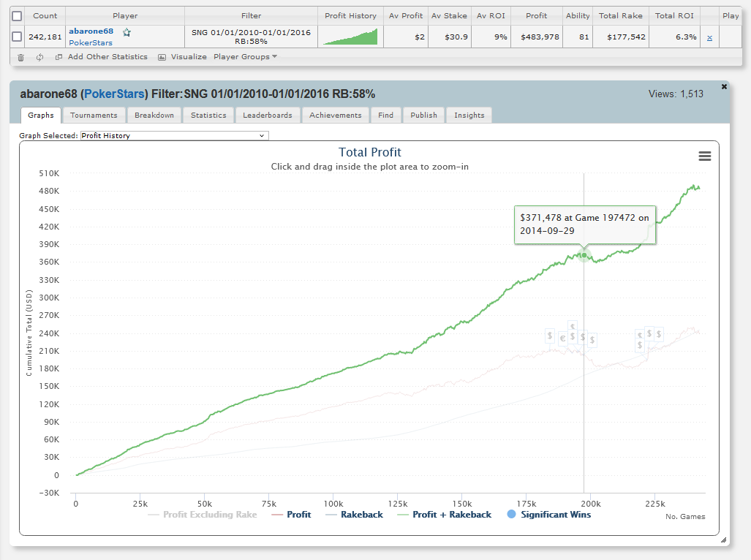Toggle Significant Wins legend series

click(x=548, y=515)
